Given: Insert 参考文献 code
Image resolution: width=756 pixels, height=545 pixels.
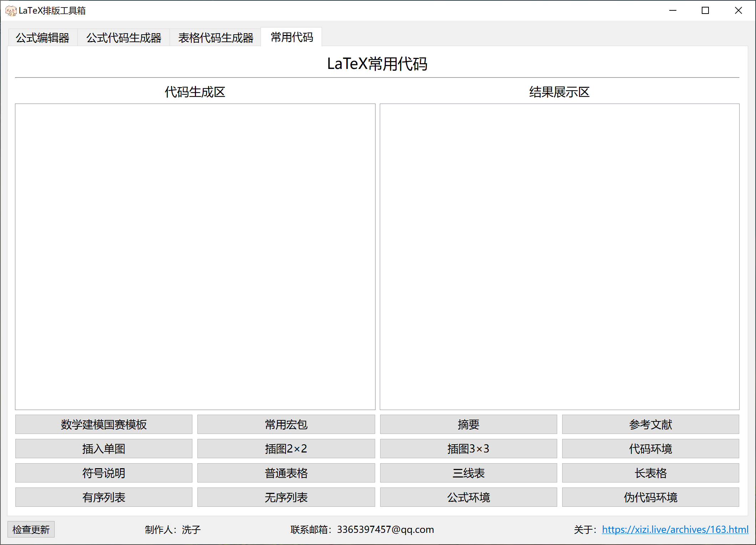Looking at the screenshot, I should 650,425.
